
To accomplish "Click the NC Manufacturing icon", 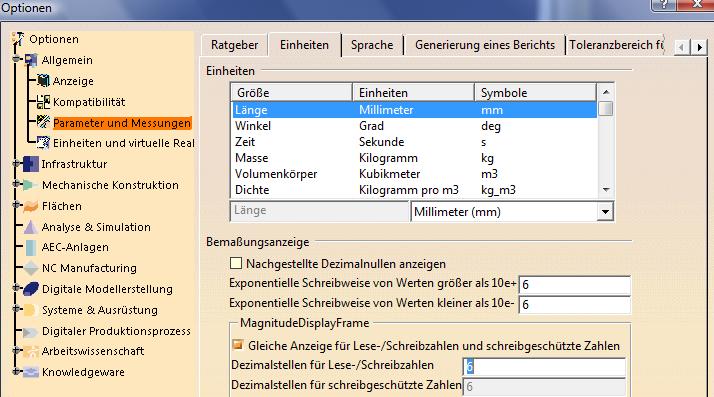I will click(x=31, y=268).
